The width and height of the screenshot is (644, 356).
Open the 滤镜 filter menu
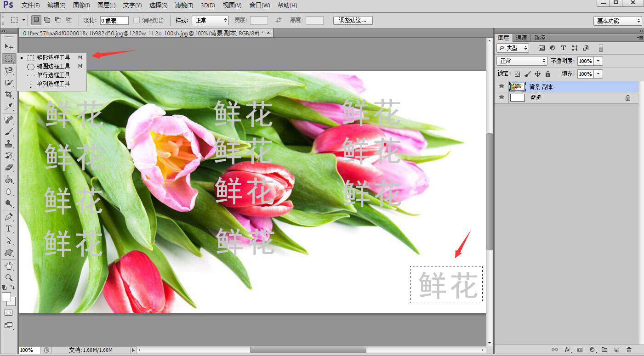pyautogui.click(x=184, y=5)
